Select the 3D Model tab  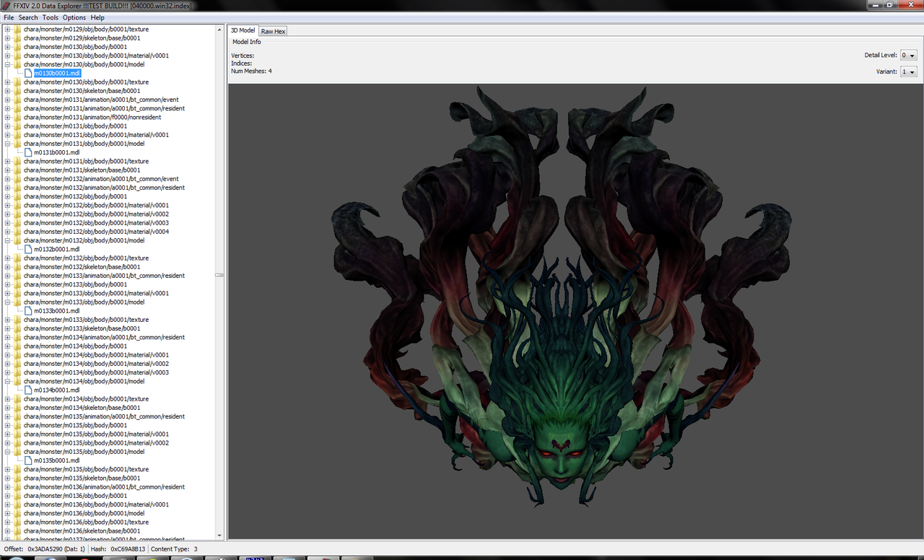[x=243, y=30]
